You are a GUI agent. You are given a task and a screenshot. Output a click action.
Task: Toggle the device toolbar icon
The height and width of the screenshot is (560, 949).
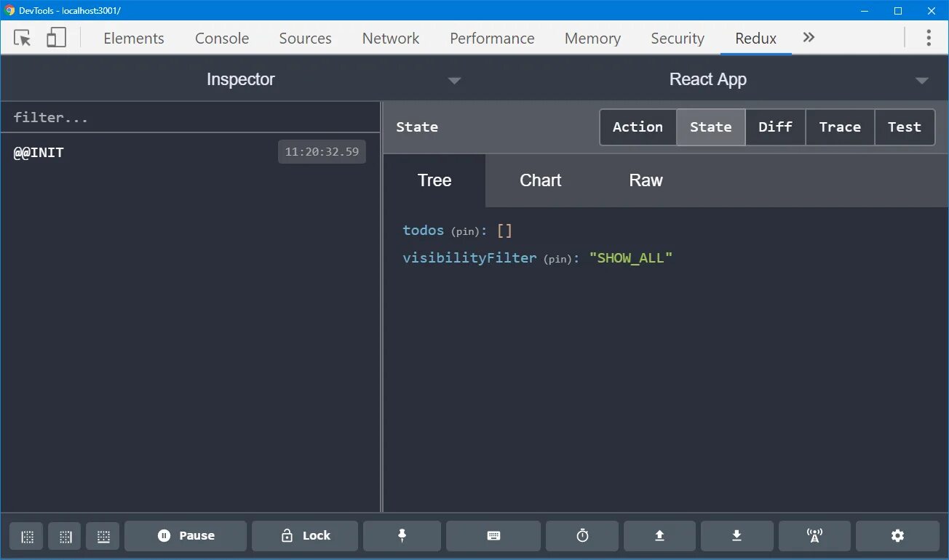[56, 39]
